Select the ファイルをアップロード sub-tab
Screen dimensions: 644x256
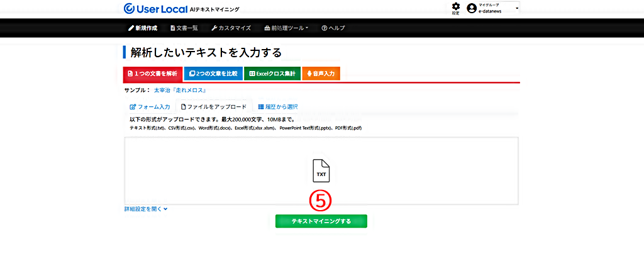tap(214, 106)
